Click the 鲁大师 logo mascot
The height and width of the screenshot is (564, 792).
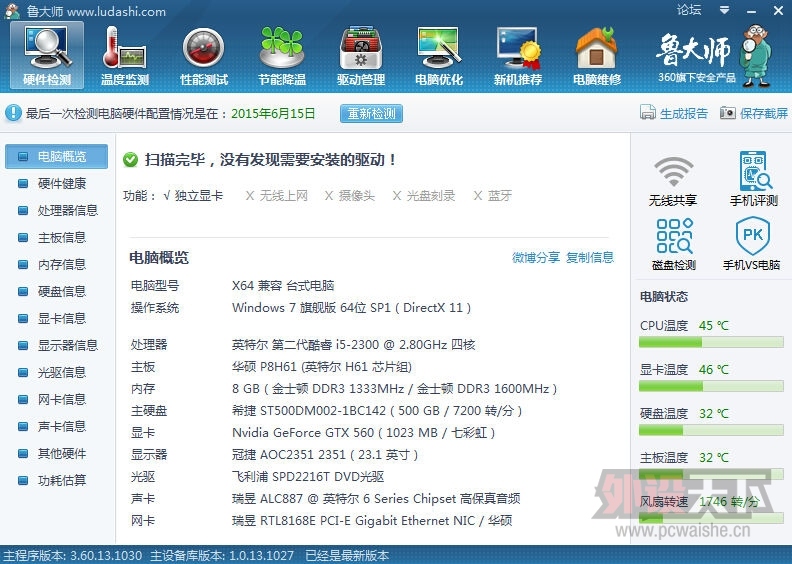pyautogui.click(x=756, y=56)
